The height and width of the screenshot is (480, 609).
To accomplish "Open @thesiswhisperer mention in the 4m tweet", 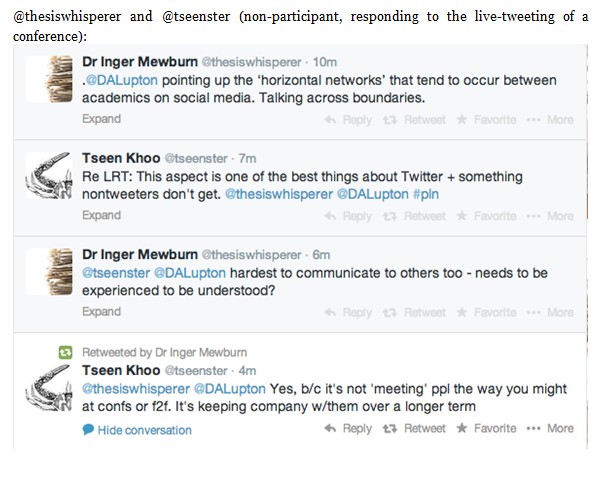I will point(136,388).
